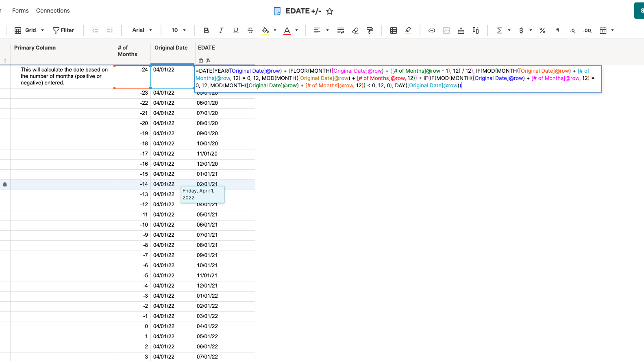The image size is (644, 361).
Task: Apply percentage format
Action: coord(542,30)
